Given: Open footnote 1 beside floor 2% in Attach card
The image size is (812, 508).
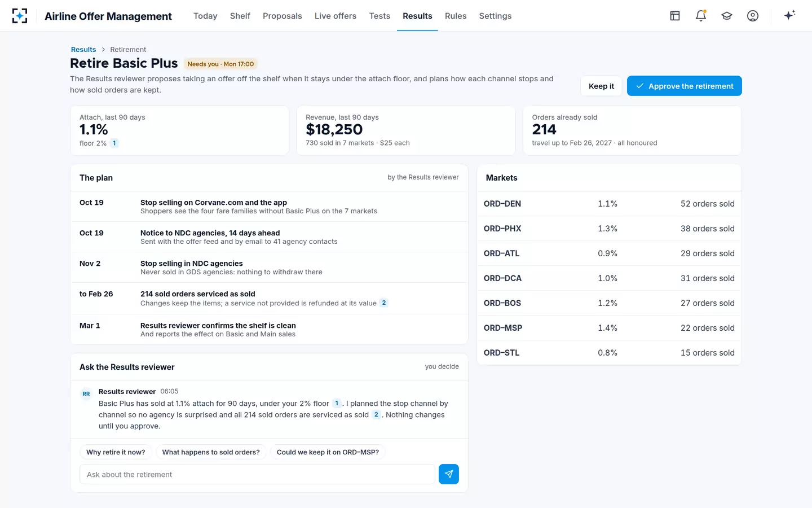Looking at the screenshot, I should [x=114, y=143].
